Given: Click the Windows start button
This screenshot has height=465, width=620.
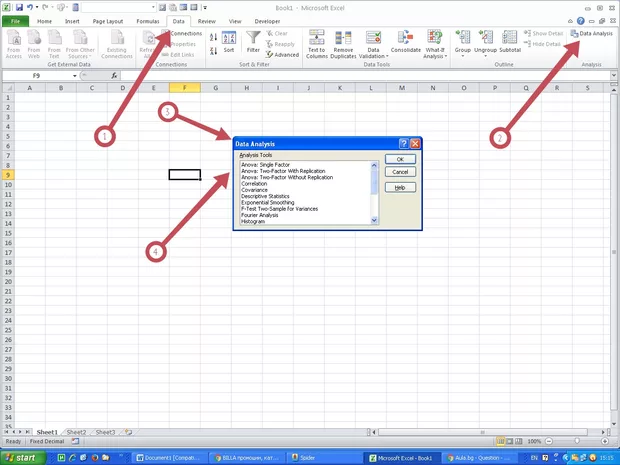Looking at the screenshot, I should coord(23,458).
